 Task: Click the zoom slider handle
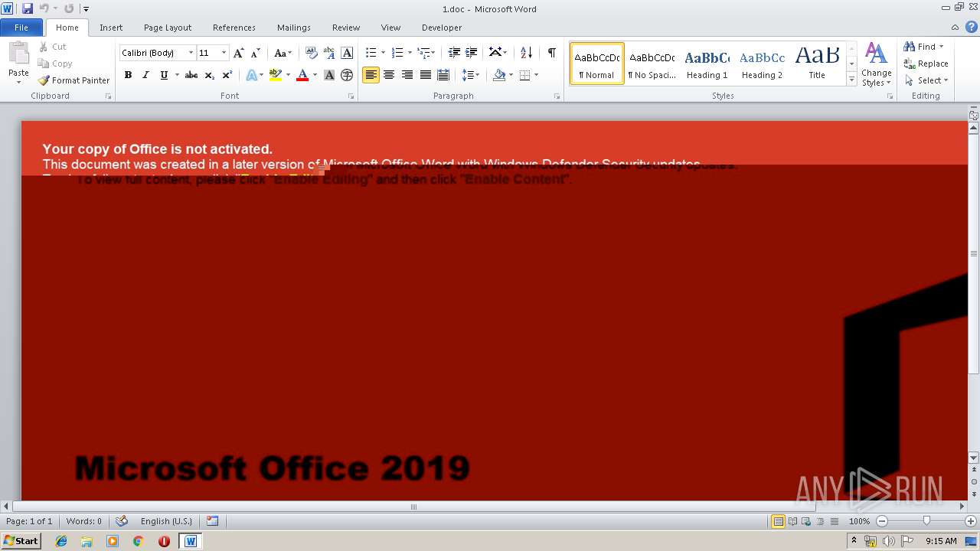pyautogui.click(x=926, y=521)
